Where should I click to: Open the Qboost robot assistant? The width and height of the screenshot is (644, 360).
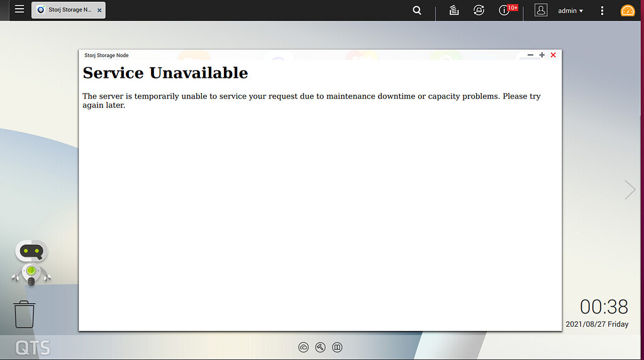tap(31, 262)
